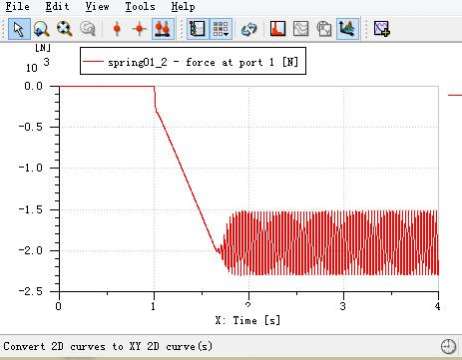The width and height of the screenshot is (462, 360).
Task: Activate the zoom magnifier tool
Action: 42,29
